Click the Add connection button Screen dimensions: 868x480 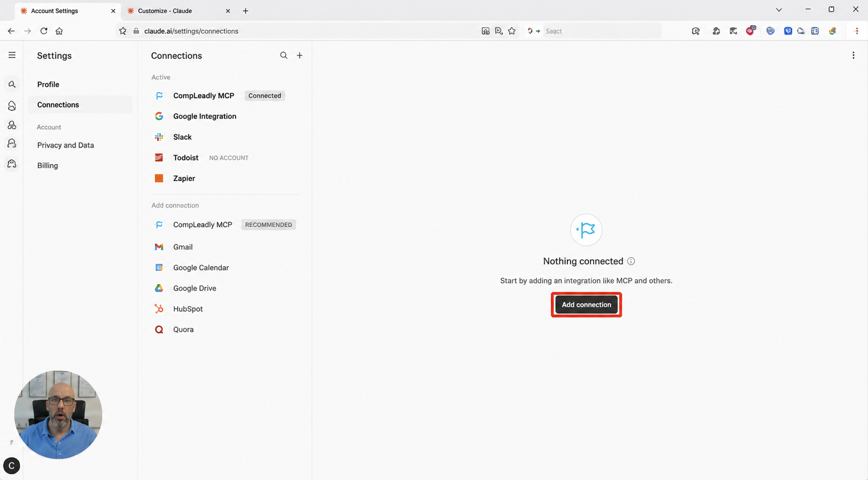tap(586, 305)
